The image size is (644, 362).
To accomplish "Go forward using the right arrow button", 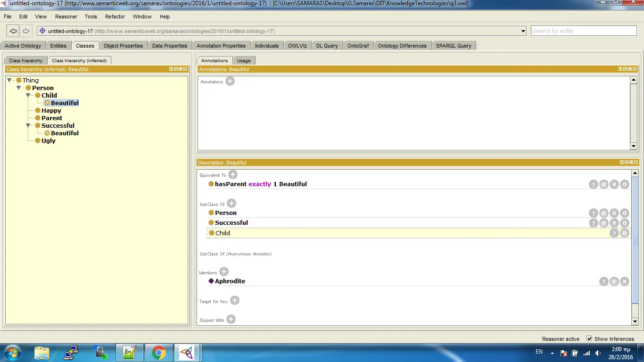I will click(x=26, y=31).
